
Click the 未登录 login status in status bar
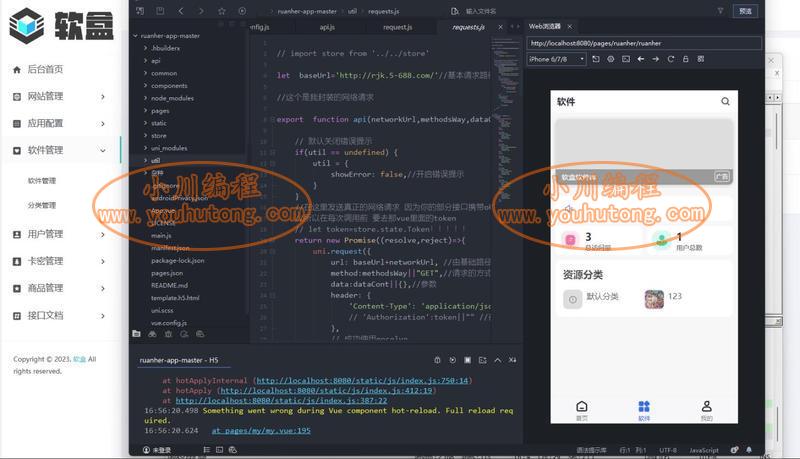pyautogui.click(x=157, y=450)
